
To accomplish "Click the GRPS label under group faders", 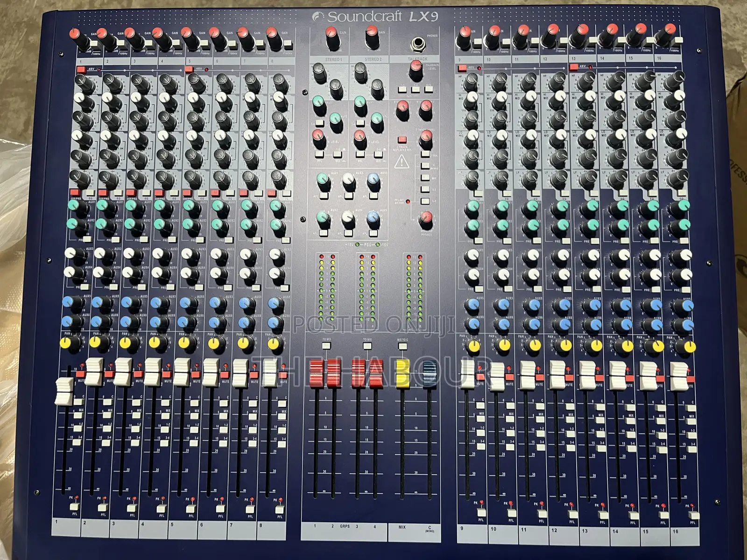I will pyautogui.click(x=345, y=526).
